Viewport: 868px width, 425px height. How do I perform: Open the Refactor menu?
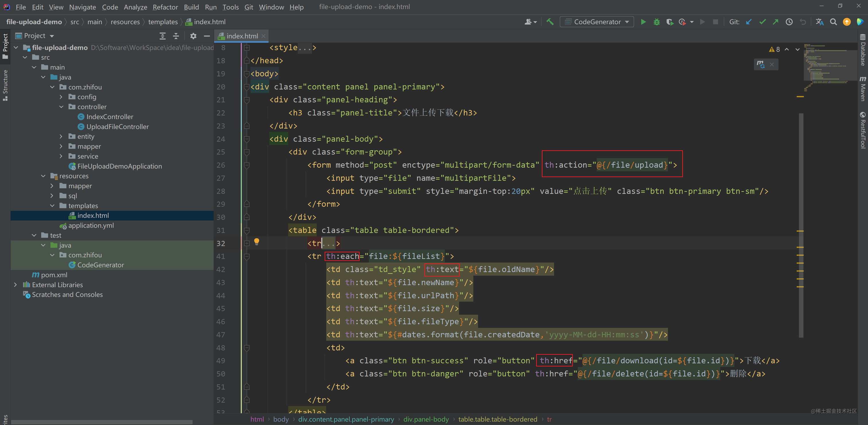click(x=165, y=7)
